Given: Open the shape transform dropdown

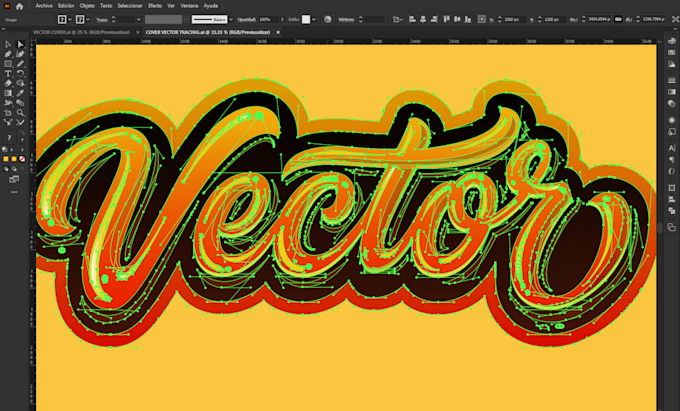Looking at the screenshot, I should 397,20.
